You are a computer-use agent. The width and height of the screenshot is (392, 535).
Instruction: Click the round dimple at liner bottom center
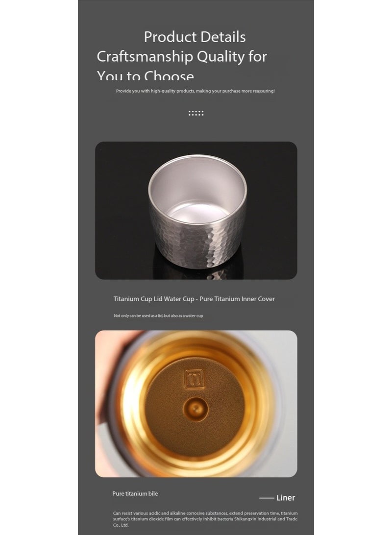click(196, 409)
